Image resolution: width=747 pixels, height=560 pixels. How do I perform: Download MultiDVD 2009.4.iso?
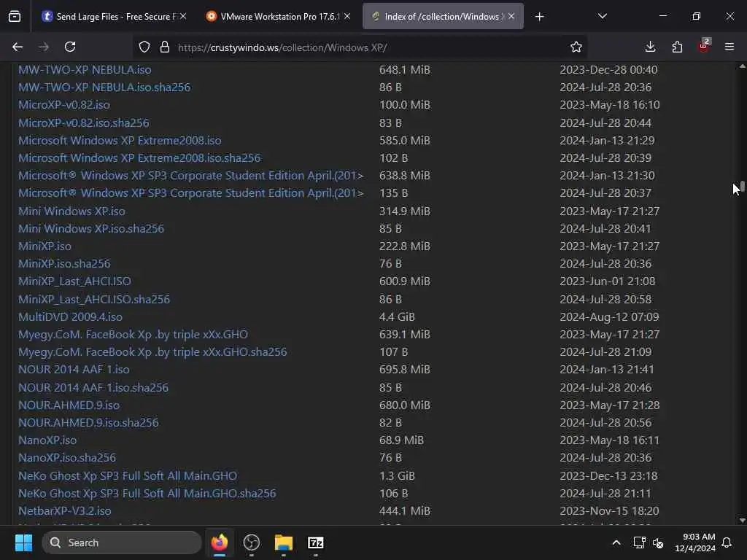click(x=70, y=316)
